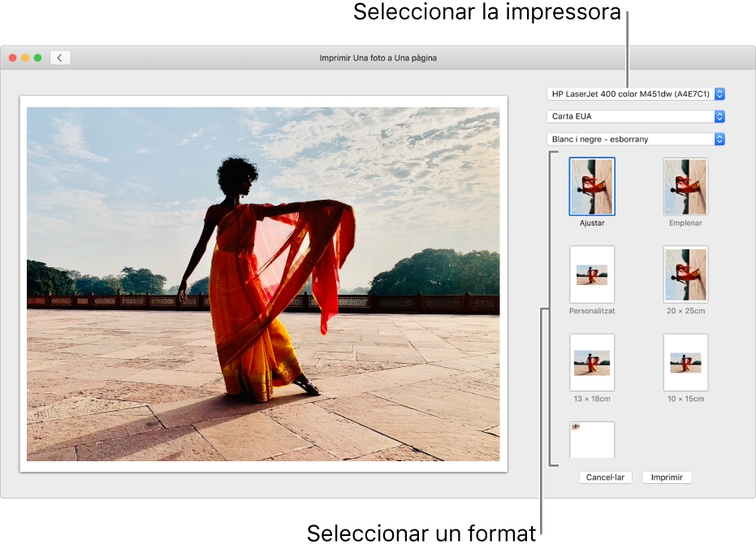Open the HP LaserJet printer dropdown
Screen dimensions: 756x553
coord(636,94)
